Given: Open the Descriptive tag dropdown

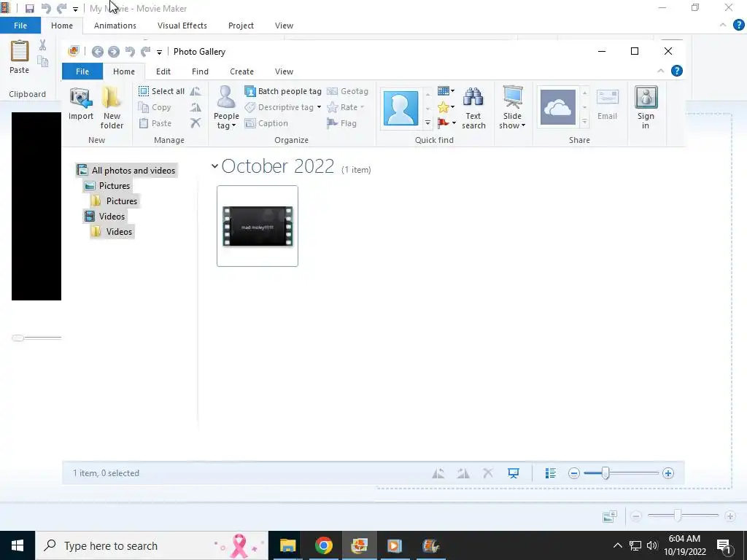Looking at the screenshot, I should (x=283, y=107).
